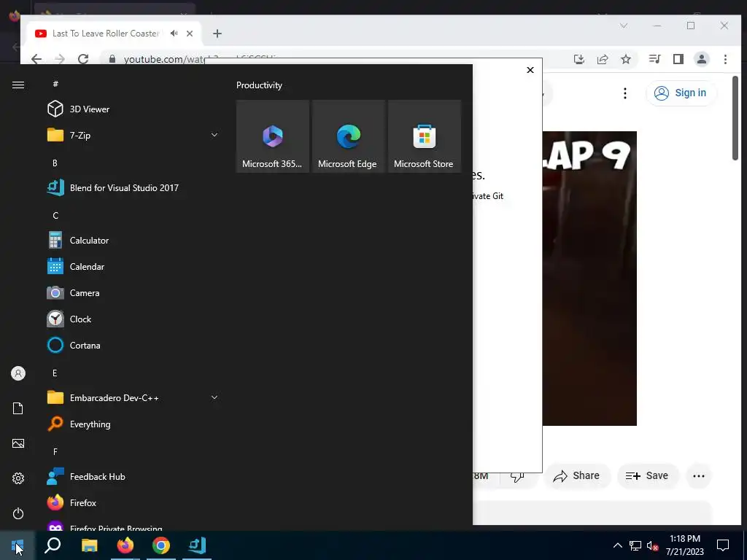Save the video to a playlist

tap(647, 475)
